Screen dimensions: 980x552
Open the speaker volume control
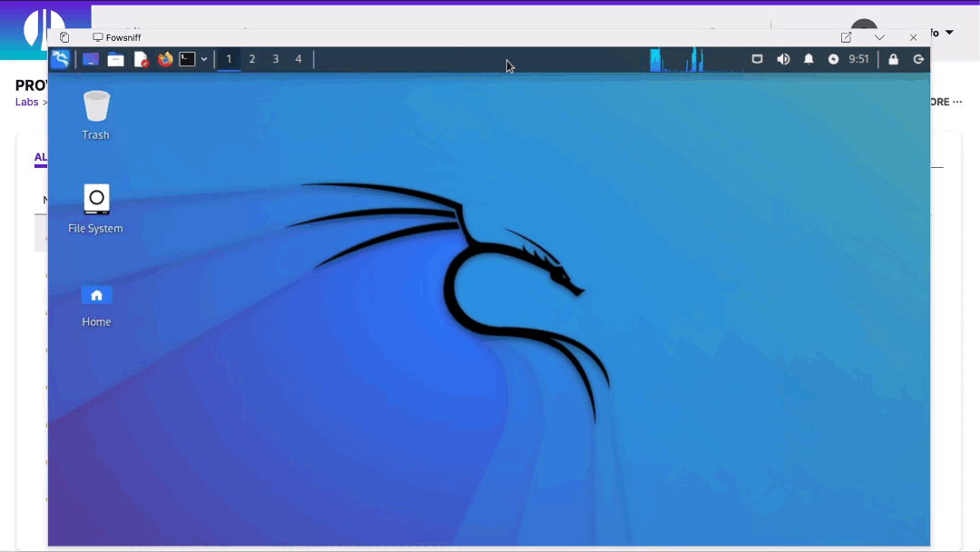783,59
